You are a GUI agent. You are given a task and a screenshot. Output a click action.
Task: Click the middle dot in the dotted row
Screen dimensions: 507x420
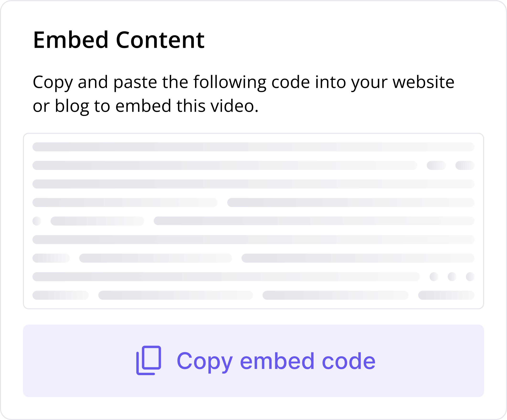coord(452,277)
